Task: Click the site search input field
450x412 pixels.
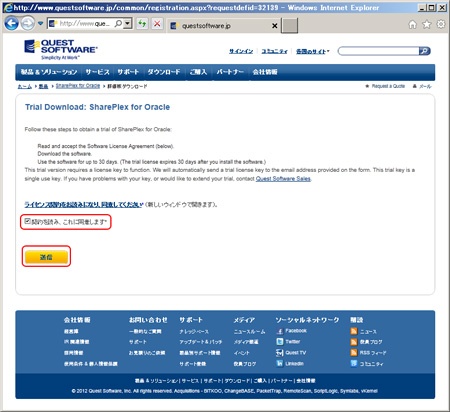Action: 379,51
